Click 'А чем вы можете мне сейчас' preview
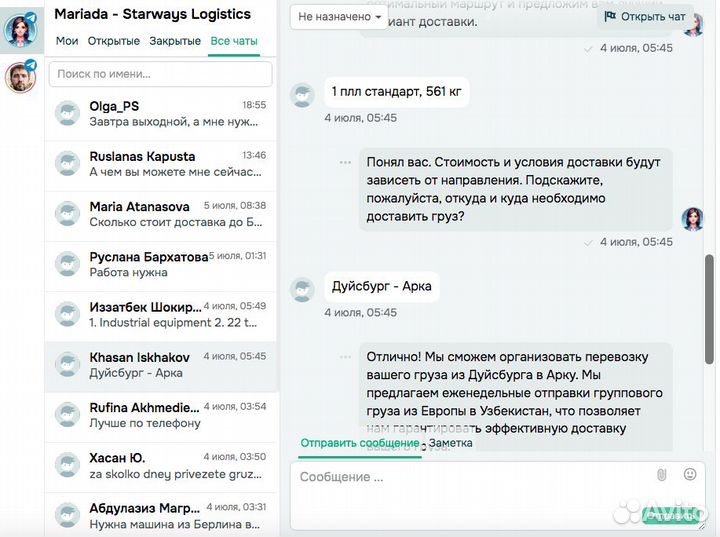The image size is (720, 537). pyautogui.click(x=175, y=172)
